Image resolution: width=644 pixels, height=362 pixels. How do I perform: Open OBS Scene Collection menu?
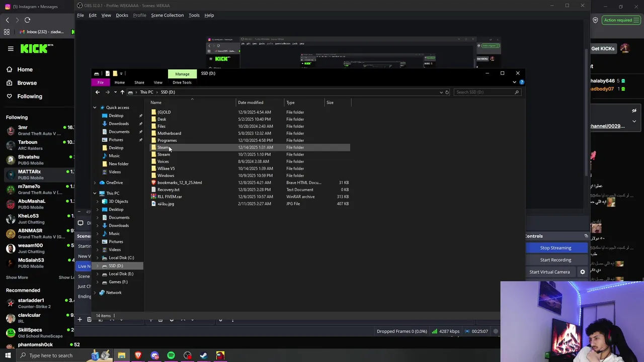pos(167,15)
